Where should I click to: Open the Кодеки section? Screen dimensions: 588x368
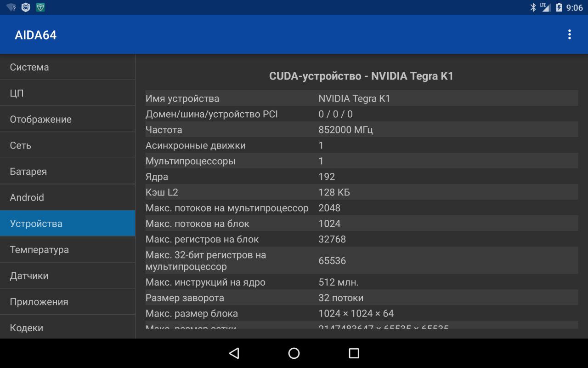point(68,327)
